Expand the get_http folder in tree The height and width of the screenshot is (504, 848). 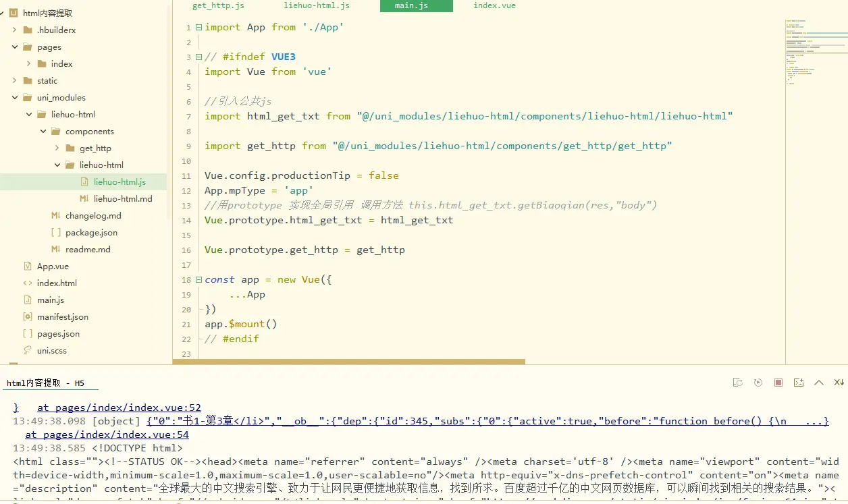[57, 148]
